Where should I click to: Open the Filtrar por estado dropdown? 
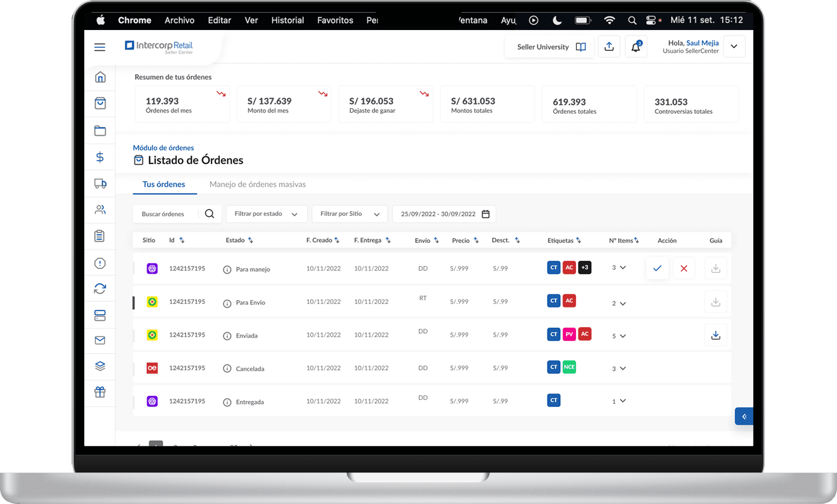pyautogui.click(x=266, y=214)
